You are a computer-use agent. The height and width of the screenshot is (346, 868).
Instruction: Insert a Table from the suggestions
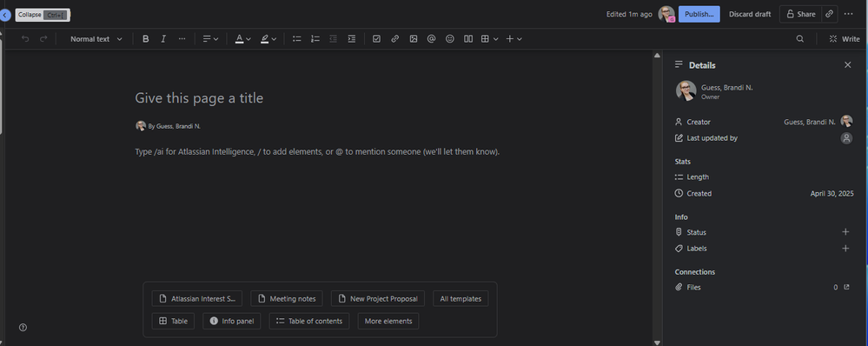tap(173, 321)
